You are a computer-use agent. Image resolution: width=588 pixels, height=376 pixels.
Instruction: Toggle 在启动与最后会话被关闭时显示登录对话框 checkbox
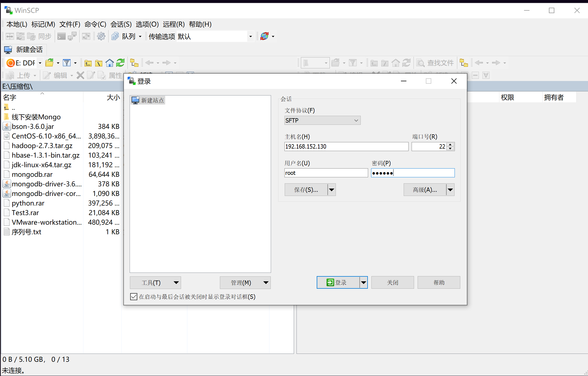click(134, 297)
